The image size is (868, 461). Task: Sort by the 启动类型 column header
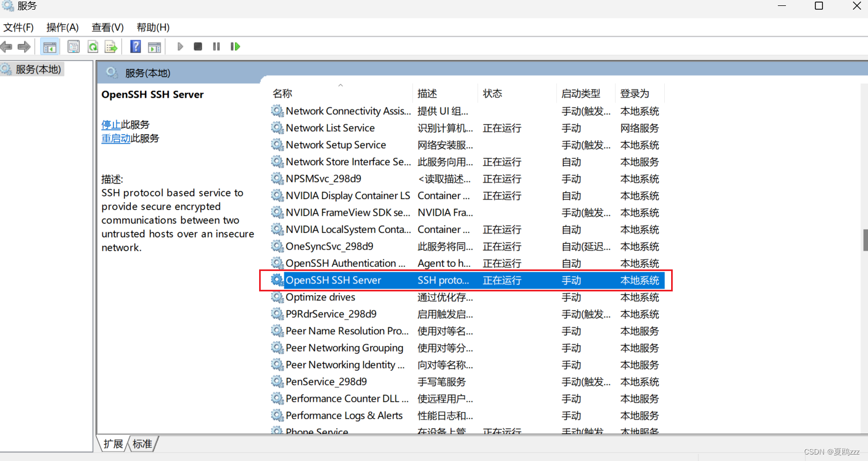click(x=586, y=93)
